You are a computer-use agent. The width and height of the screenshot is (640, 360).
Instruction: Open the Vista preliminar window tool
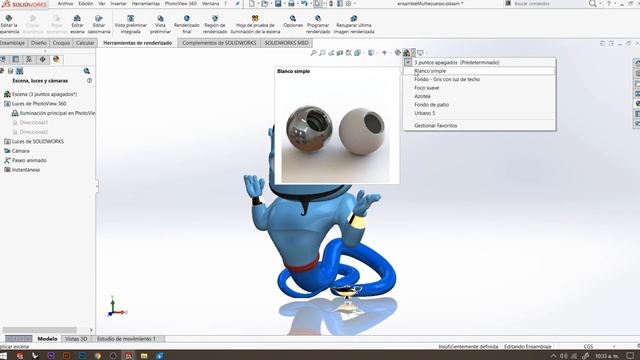click(160, 24)
